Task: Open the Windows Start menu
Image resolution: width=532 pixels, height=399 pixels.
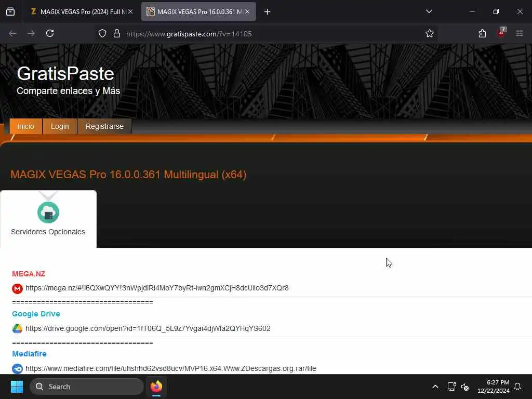Action: [17, 387]
